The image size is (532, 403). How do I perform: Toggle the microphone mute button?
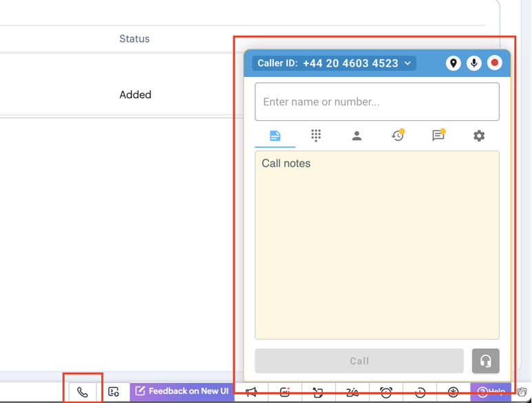point(474,63)
